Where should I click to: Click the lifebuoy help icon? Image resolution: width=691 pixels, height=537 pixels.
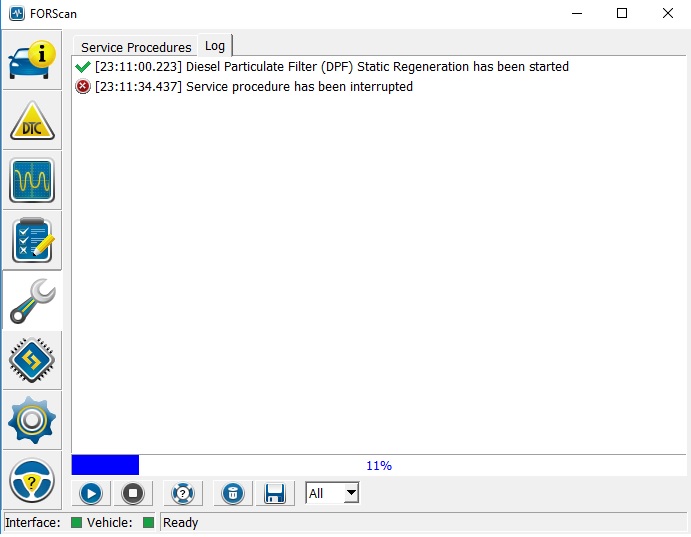183,493
